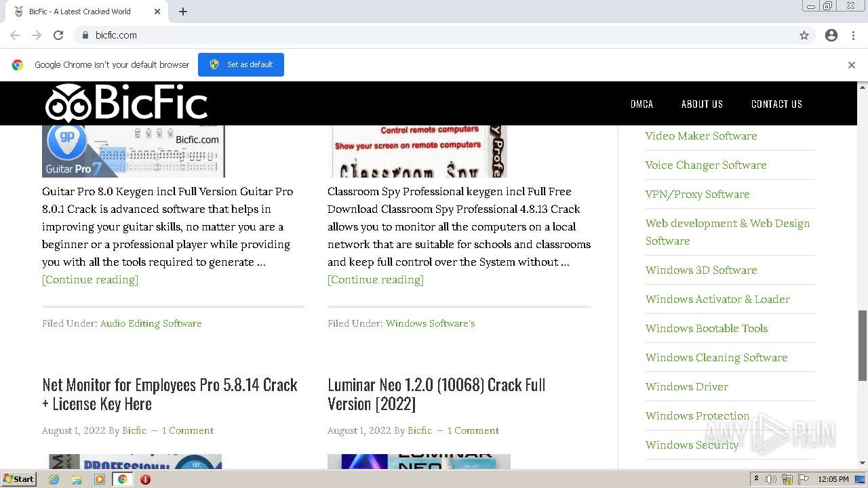Open Windows Cleaning Software category
The height and width of the screenshot is (488, 868).
coord(717,357)
